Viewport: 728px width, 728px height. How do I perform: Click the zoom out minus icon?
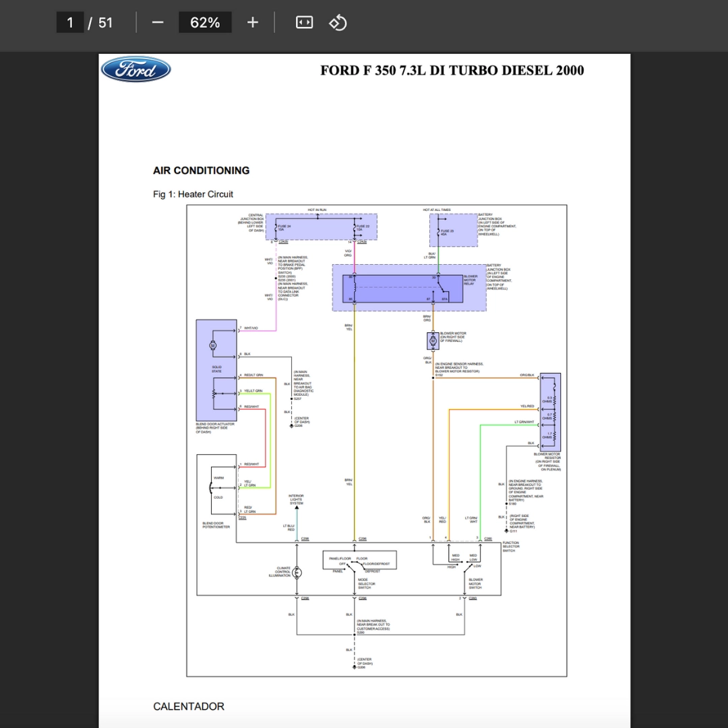[157, 22]
